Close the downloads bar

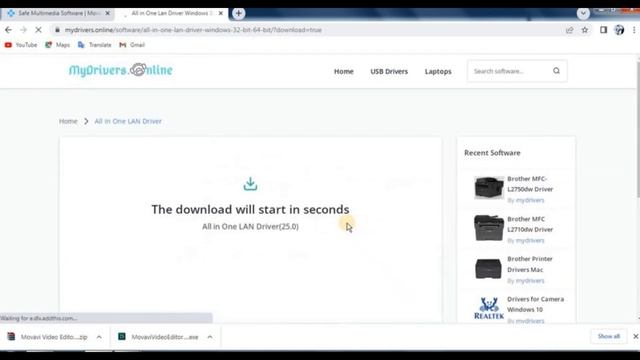click(x=636, y=336)
